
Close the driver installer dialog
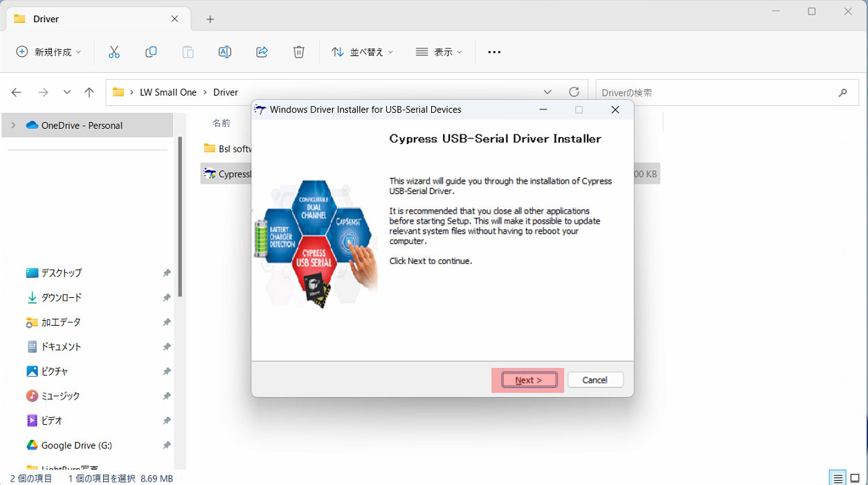click(615, 109)
